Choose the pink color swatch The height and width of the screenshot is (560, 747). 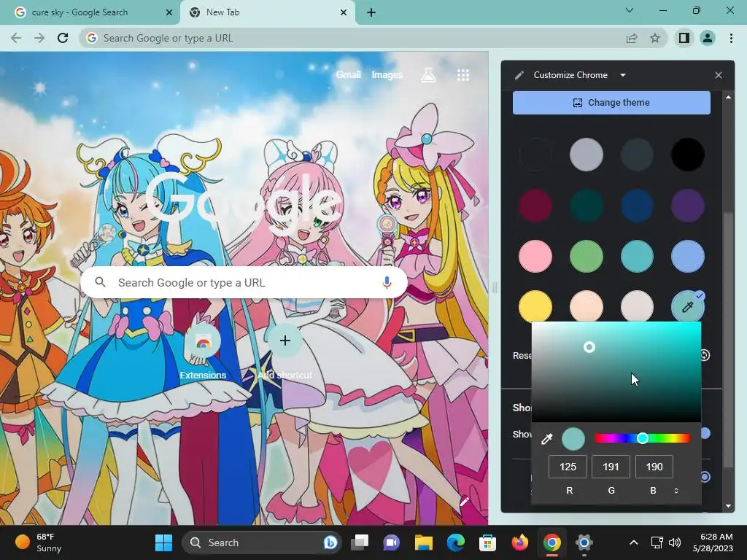tap(535, 256)
